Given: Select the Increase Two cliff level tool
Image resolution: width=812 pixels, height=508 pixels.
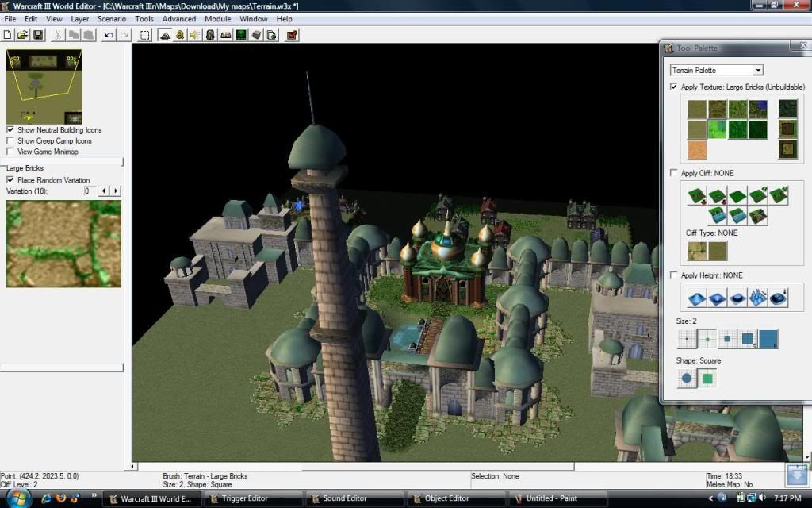Looking at the screenshot, I should point(779,196).
